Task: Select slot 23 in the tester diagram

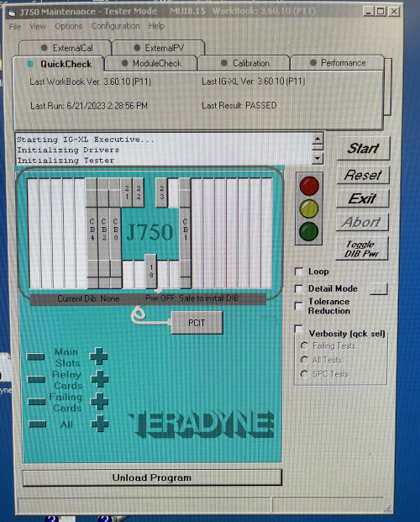Action: click(161, 192)
